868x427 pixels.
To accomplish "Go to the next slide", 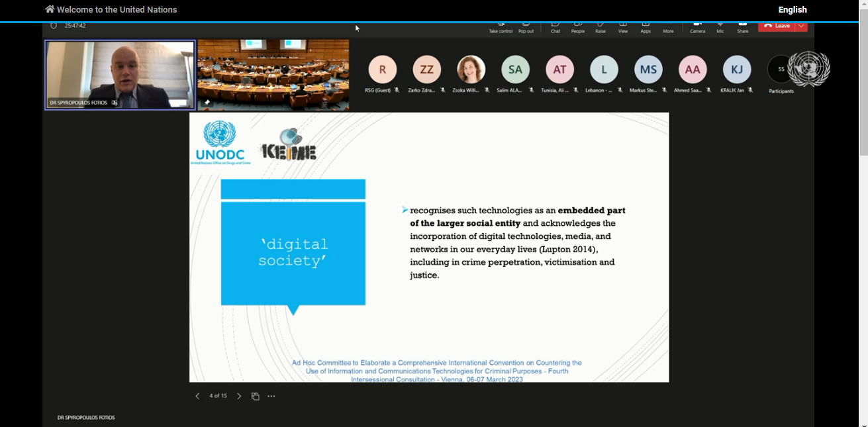I will (239, 397).
